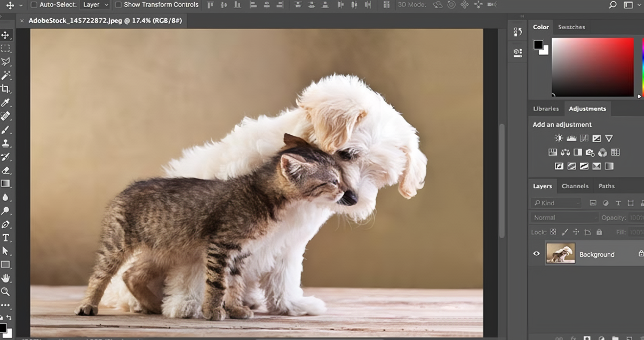644x340 pixels.
Task: Open the Kind filter dropdown
Action: pos(556,203)
